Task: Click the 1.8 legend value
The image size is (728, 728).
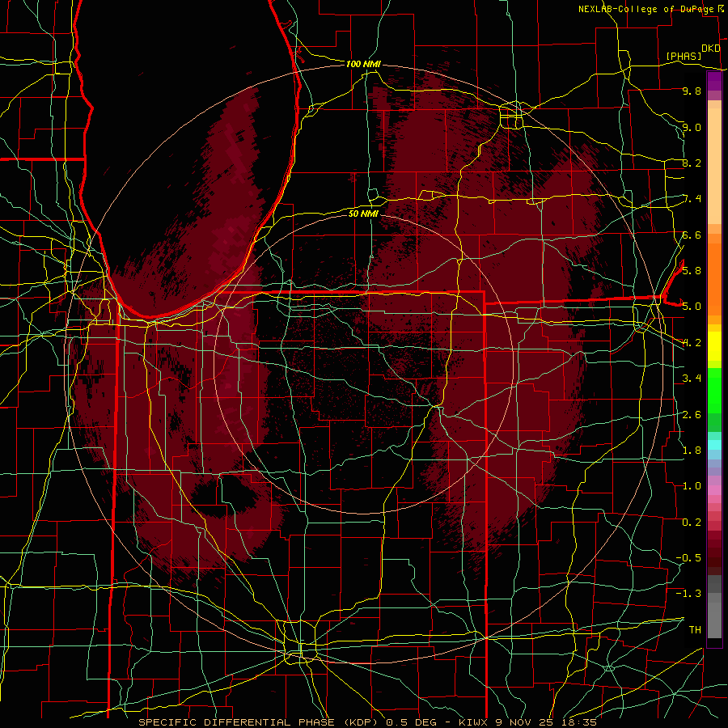Action: pyautogui.click(x=692, y=451)
